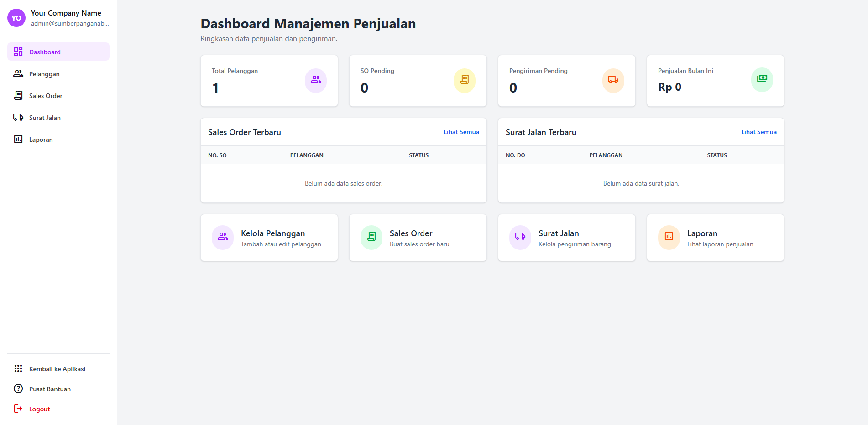The image size is (868, 425).
Task: Open Pusat Bantuan via the question mark icon
Action: click(18, 389)
